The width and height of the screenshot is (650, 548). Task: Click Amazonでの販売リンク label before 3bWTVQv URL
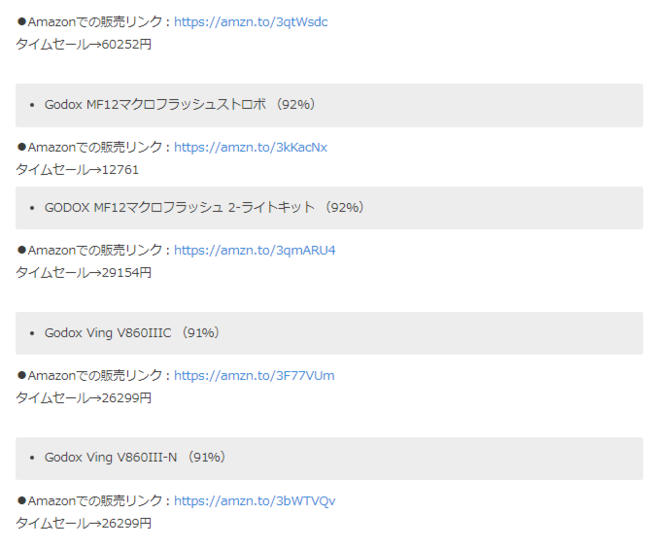point(94,501)
